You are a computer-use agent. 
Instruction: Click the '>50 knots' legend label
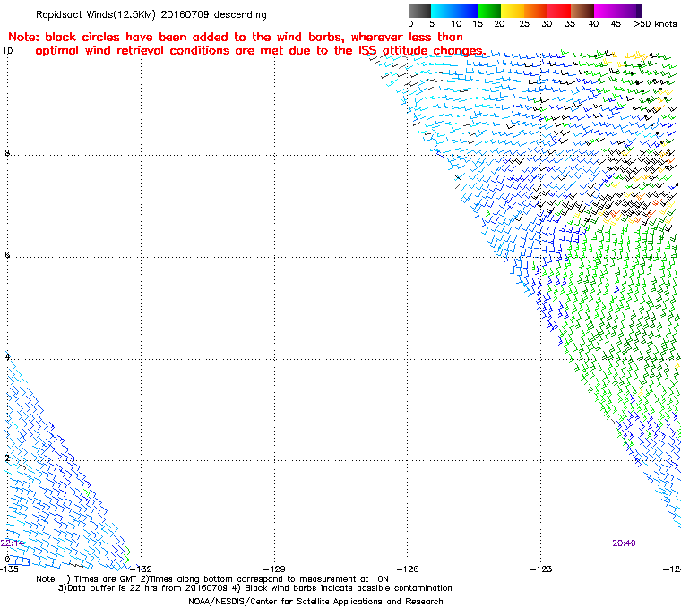655,24
